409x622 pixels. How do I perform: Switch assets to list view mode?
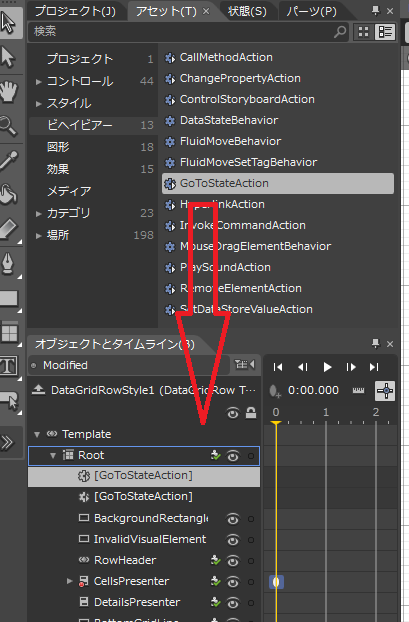coord(385,32)
